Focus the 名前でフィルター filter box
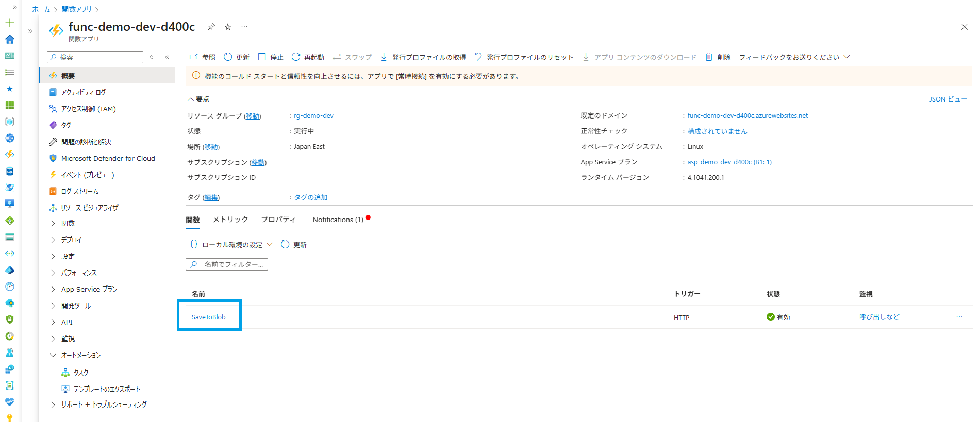Image resolution: width=980 pixels, height=422 pixels. click(227, 264)
